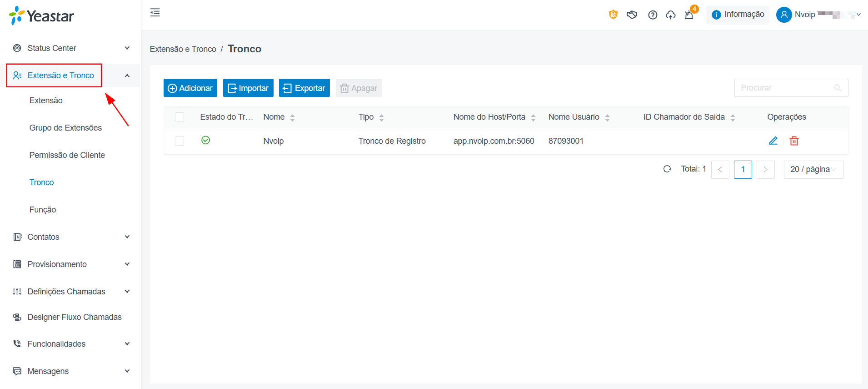Open notifications bell with badge 4

(x=689, y=15)
